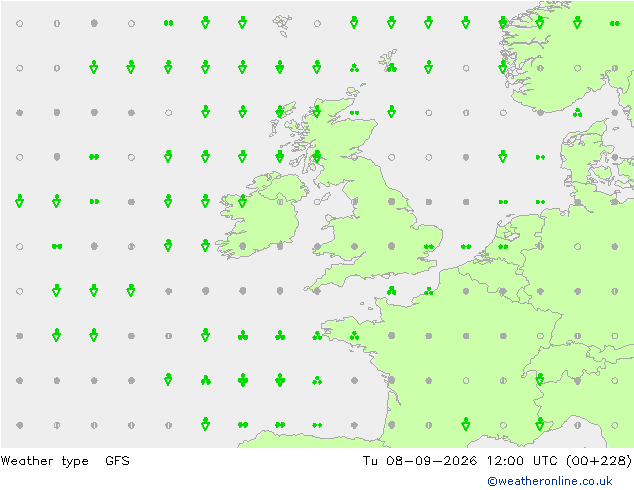This screenshot has height=490, width=634.
Task: Click the only green shower symbol on left edge
Action: pyautogui.click(x=19, y=201)
